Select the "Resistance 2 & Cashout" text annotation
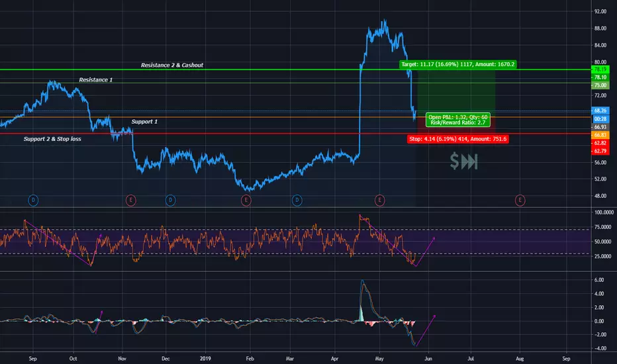The width and height of the screenshot is (617, 364). click(172, 65)
